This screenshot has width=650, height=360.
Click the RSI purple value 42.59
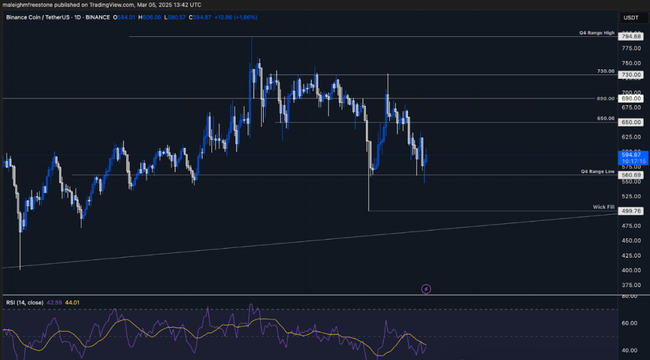[54, 303]
